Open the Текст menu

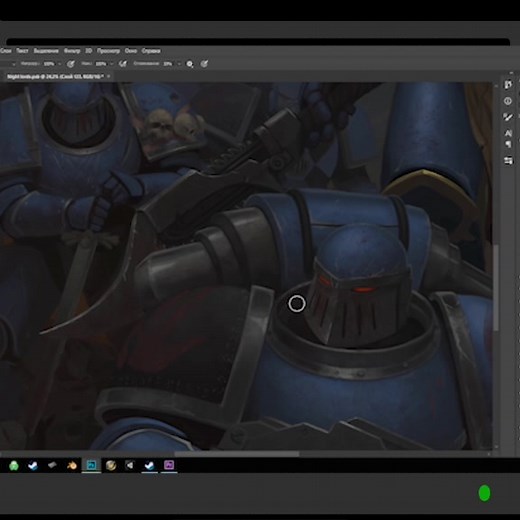pyautogui.click(x=22, y=51)
